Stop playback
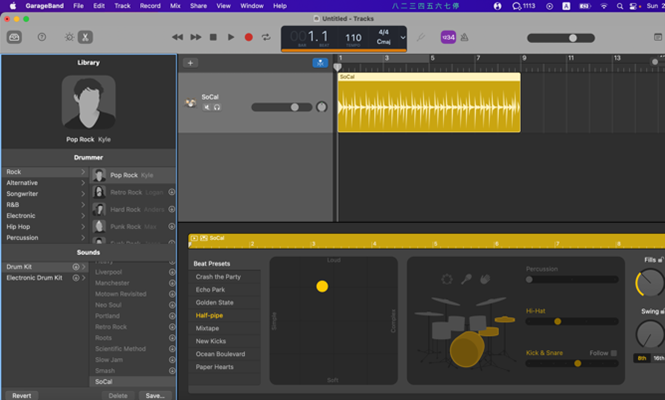The height and width of the screenshot is (400, 665). pos(213,37)
